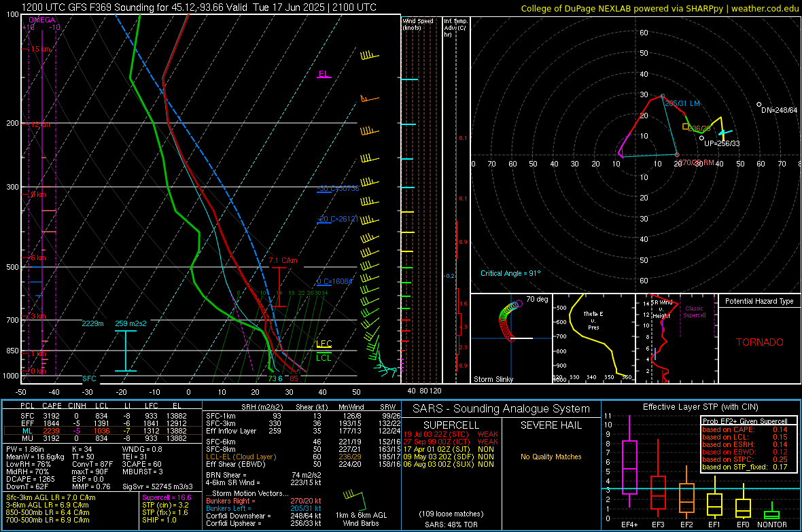Select the '06 Aug 03 00Z (SUX)' analogue
Image resolution: width=802 pixels, height=532 pixels.
[437, 464]
